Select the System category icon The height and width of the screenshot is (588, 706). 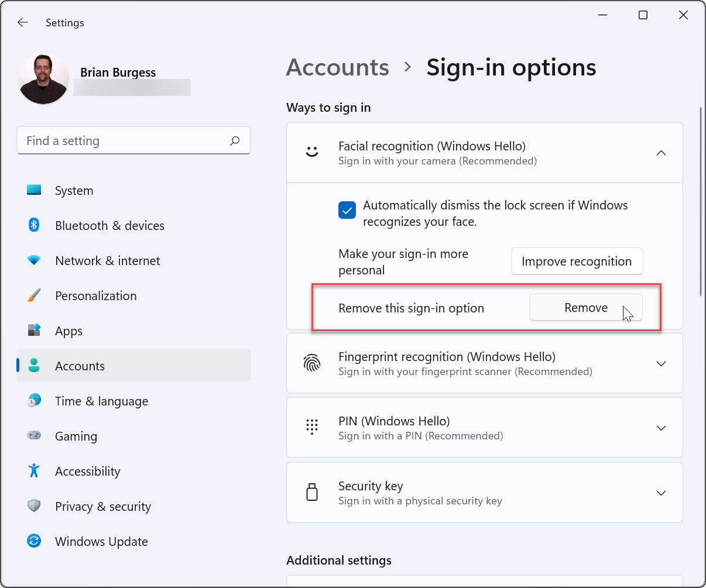pos(33,190)
